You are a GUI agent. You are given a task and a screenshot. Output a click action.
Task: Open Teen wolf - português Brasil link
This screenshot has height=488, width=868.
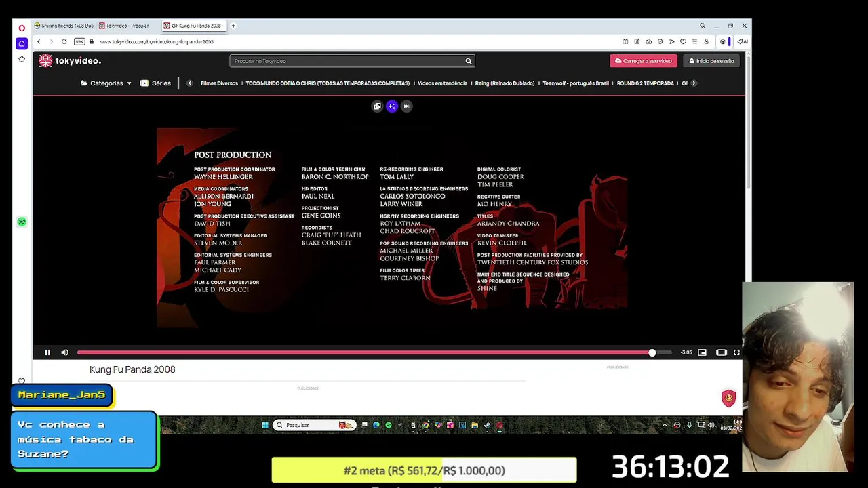click(576, 83)
